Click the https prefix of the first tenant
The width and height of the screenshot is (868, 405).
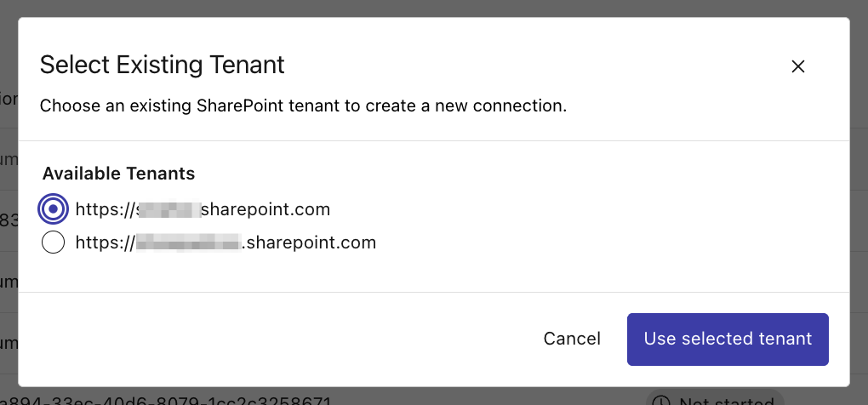click(100, 208)
